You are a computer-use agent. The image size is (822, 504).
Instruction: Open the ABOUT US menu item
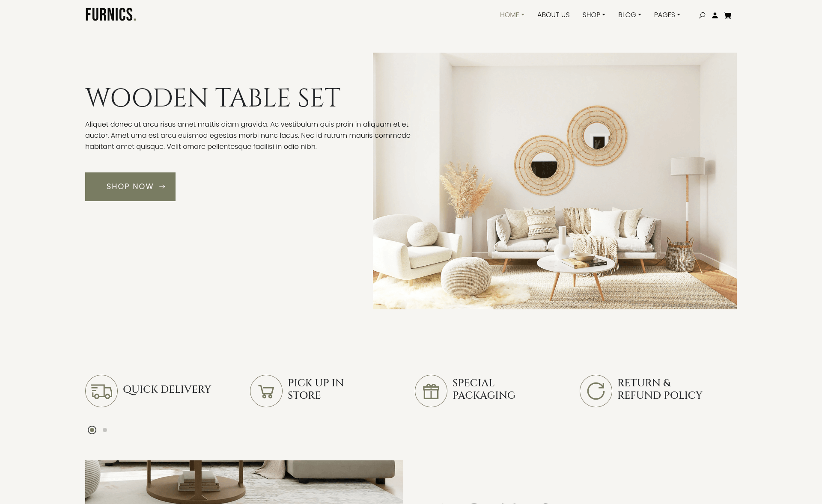(x=554, y=15)
